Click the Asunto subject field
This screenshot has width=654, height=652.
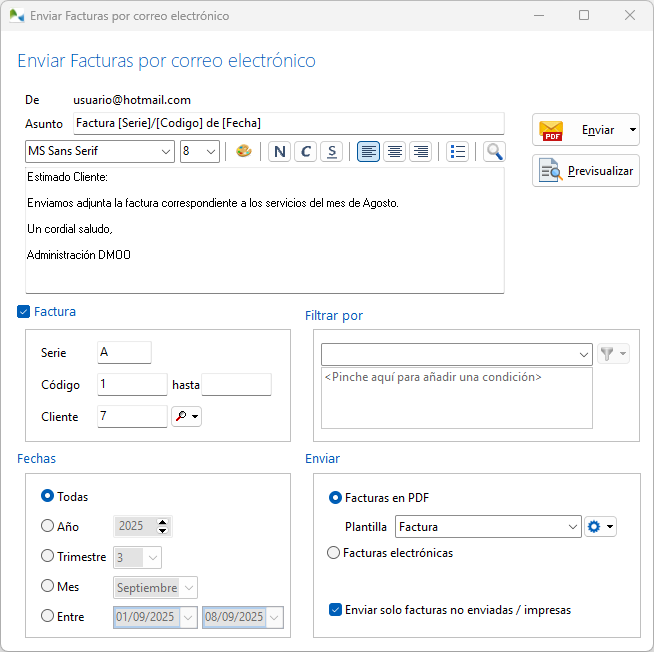(x=288, y=123)
